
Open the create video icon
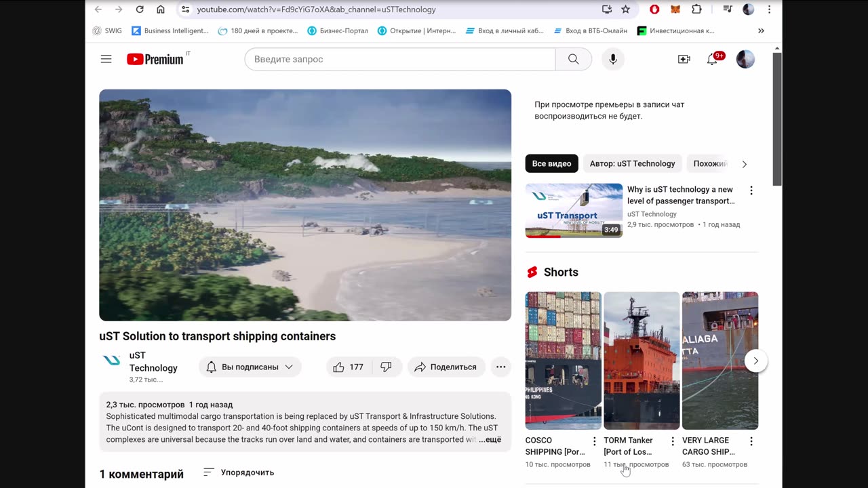click(684, 59)
